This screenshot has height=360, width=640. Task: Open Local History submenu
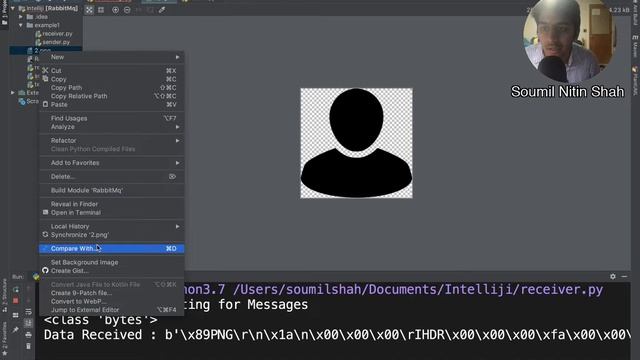coord(111,226)
